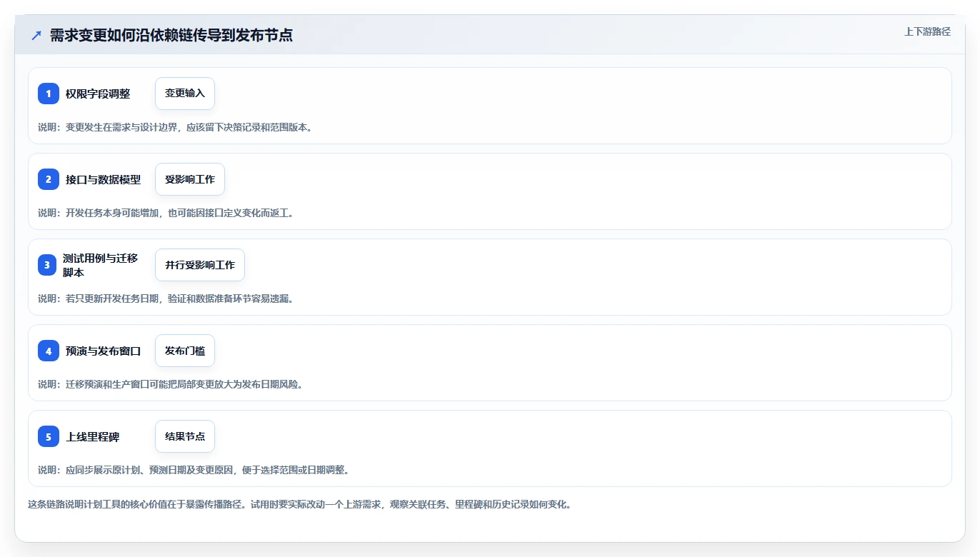Select the 权限字段调整 step name

(x=98, y=94)
